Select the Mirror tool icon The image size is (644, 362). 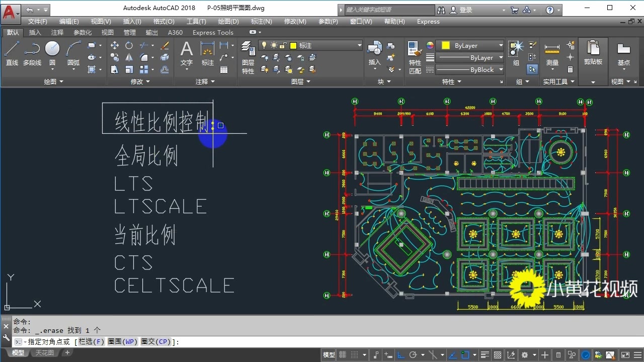click(129, 57)
